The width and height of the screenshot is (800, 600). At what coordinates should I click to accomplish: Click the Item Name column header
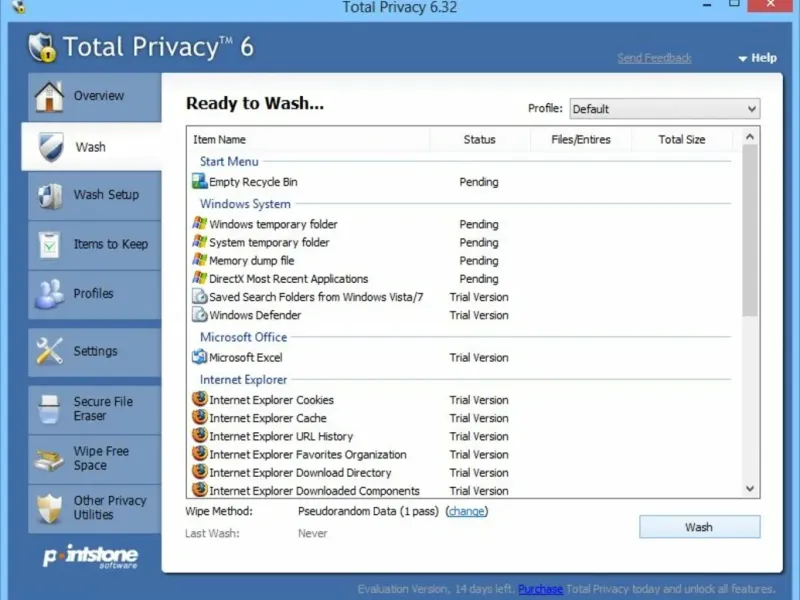pos(308,139)
